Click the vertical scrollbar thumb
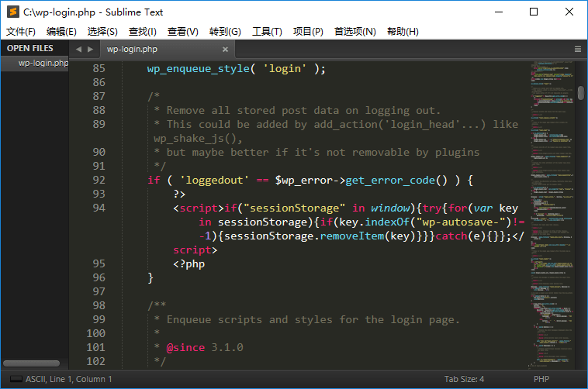The image size is (588, 389). [x=581, y=93]
